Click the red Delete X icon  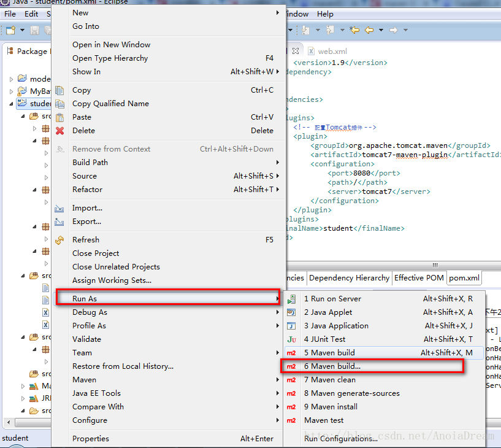pos(59,131)
